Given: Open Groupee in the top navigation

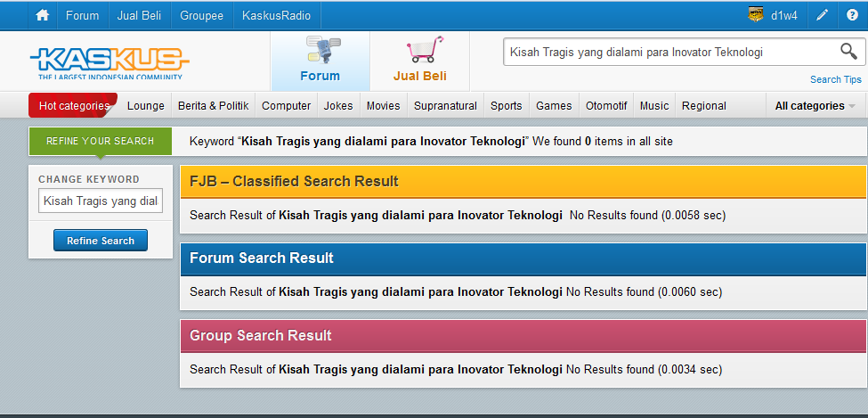Looking at the screenshot, I should 201,15.
